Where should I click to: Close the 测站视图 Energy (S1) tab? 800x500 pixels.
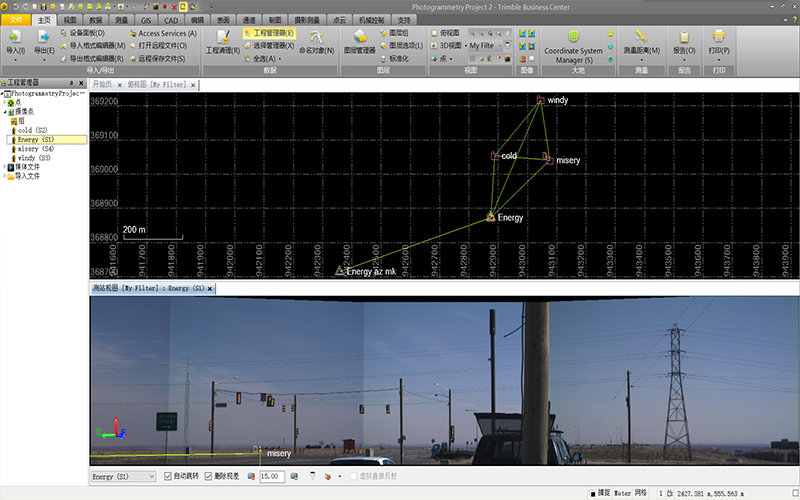coord(209,289)
